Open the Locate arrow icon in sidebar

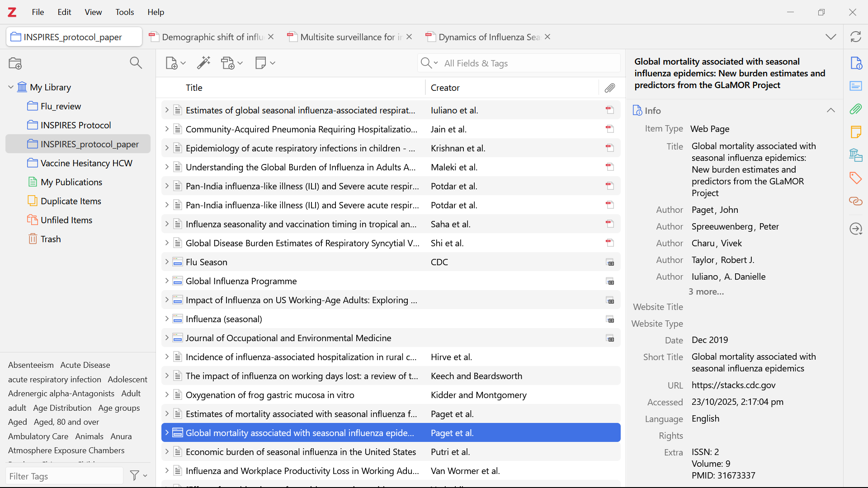pos(855,229)
